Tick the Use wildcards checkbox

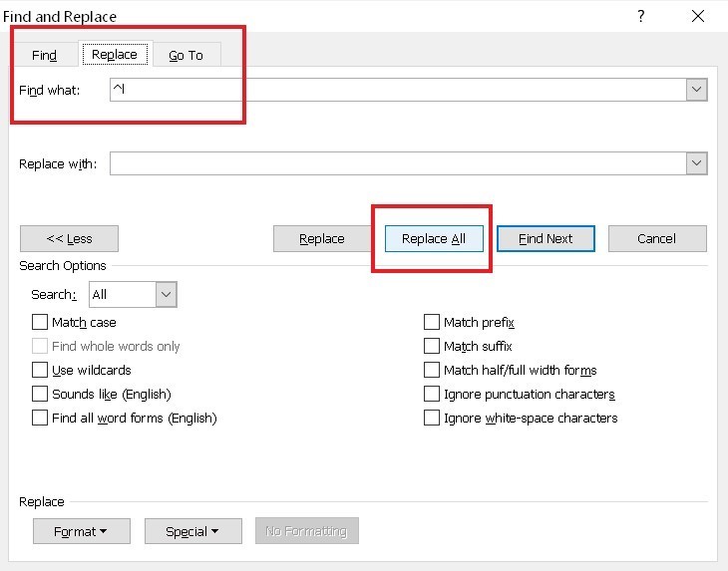click(40, 370)
